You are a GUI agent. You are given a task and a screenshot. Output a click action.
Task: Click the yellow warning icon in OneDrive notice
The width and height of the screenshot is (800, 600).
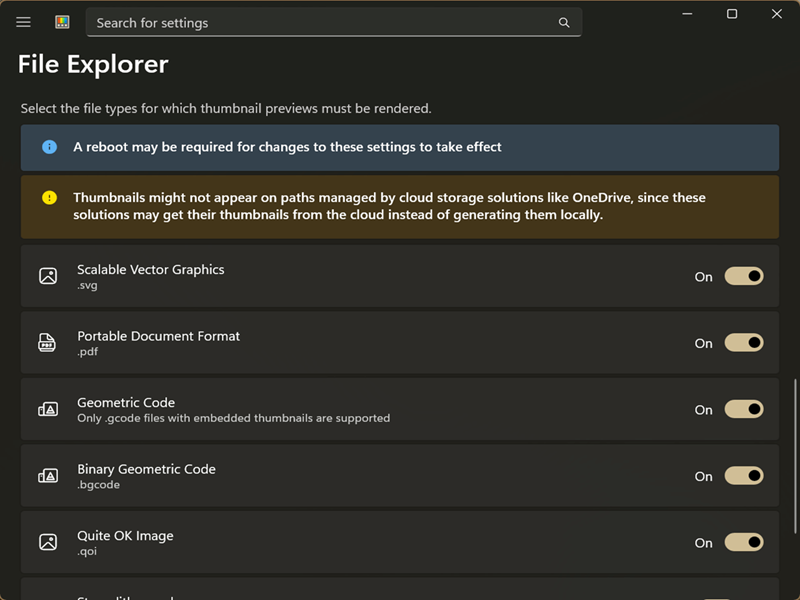tap(50, 198)
